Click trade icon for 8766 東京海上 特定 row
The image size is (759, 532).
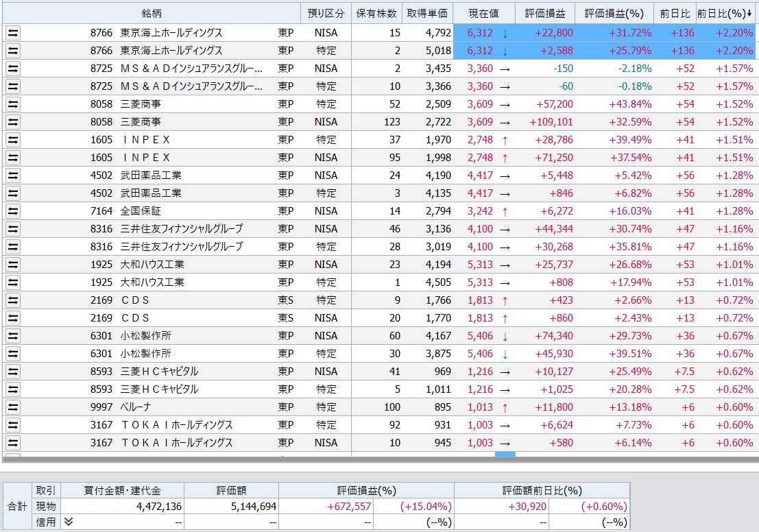[x=13, y=51]
